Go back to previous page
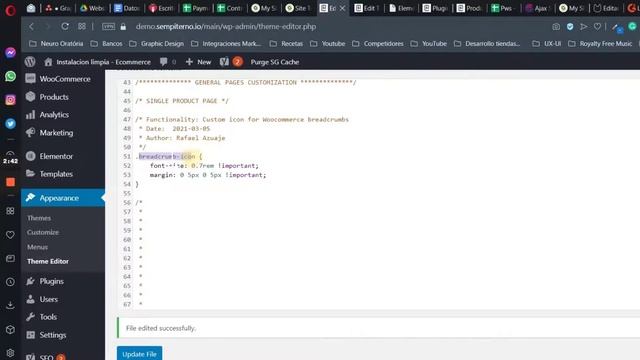The height and width of the screenshot is (360, 640). point(31,27)
